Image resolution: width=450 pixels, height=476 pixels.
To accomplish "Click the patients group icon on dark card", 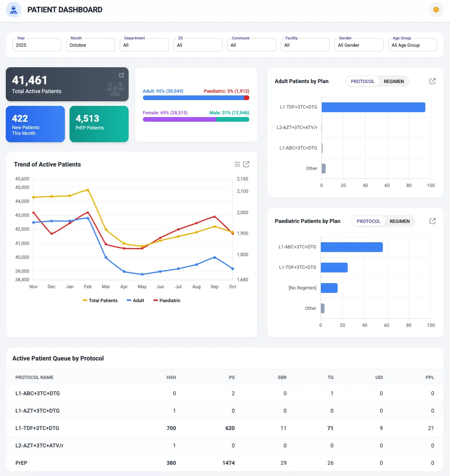I will (x=115, y=88).
